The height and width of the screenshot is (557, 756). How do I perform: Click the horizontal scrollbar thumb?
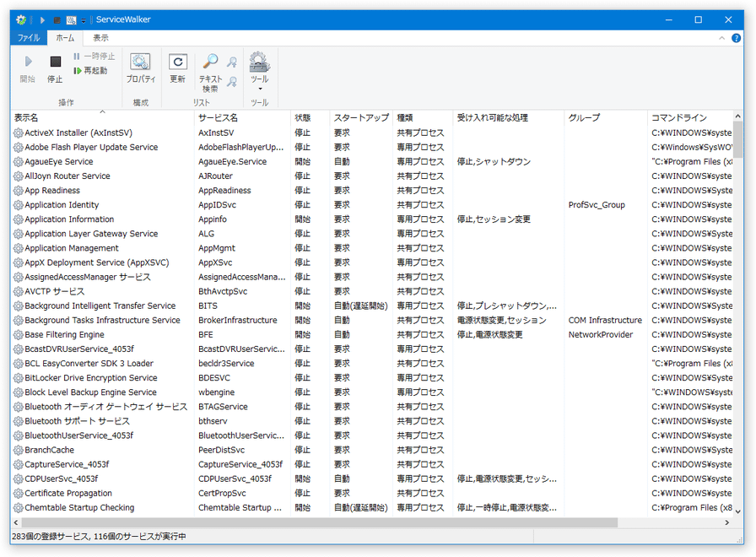320,522
